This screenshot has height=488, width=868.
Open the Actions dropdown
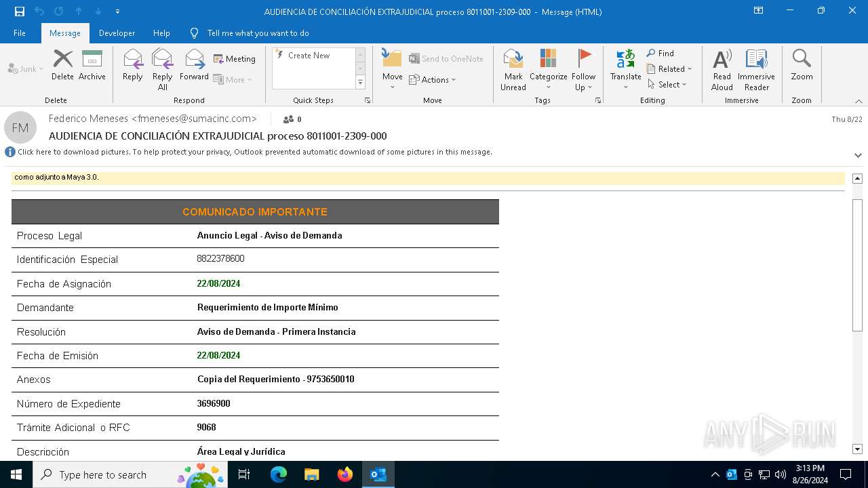click(x=433, y=79)
